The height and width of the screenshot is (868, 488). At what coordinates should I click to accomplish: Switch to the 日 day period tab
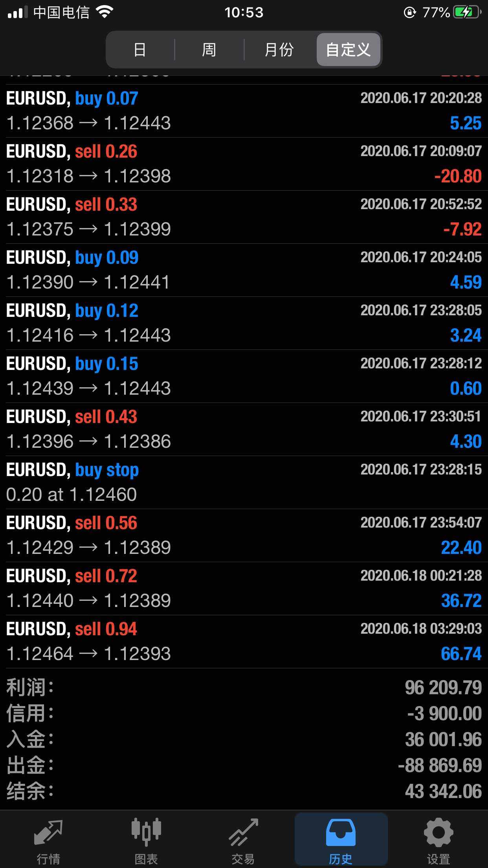140,50
